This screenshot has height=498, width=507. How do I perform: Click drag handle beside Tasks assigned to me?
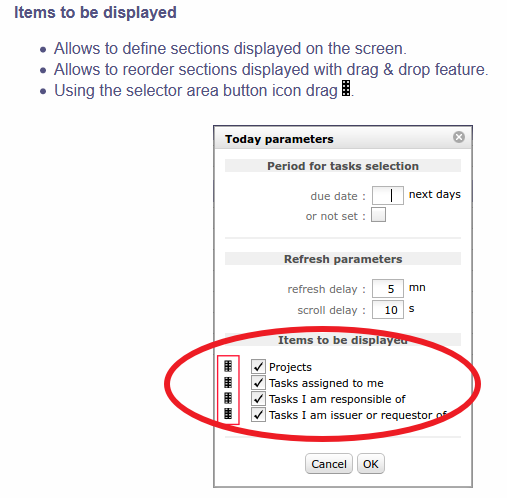tap(228, 382)
